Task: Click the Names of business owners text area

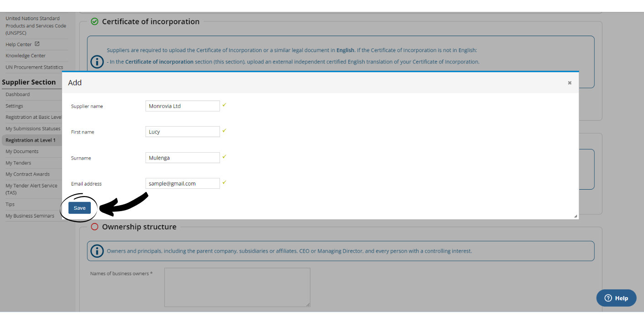Action: 237,287
